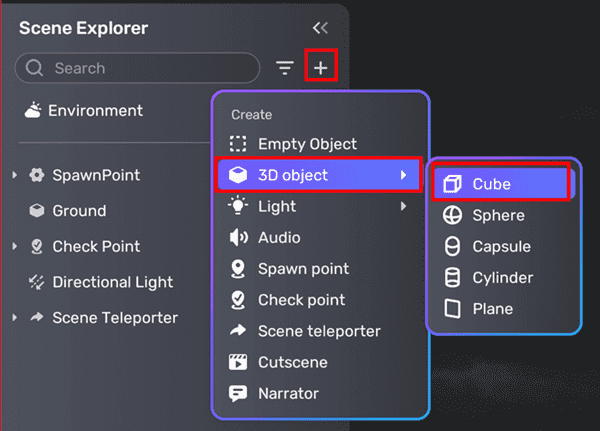600x431 pixels.
Task: Expand the SpawnPoint tree item
Action: coord(15,176)
